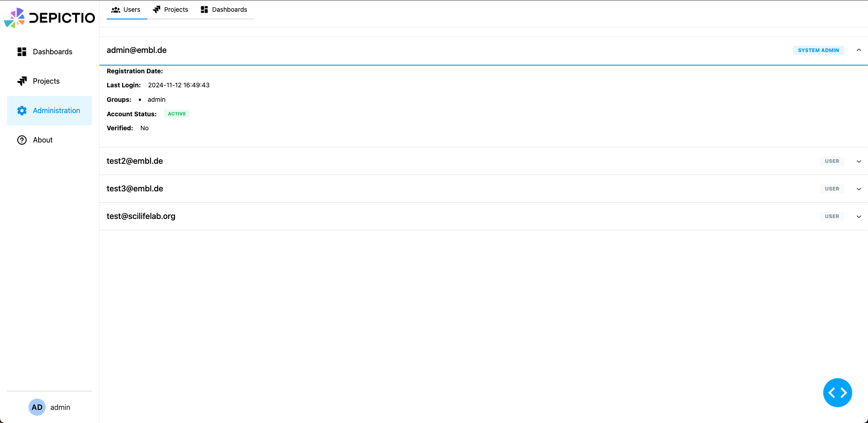The width and height of the screenshot is (868, 423).
Task: Select the Dashboards icon in the sidebar
Action: coord(22,52)
